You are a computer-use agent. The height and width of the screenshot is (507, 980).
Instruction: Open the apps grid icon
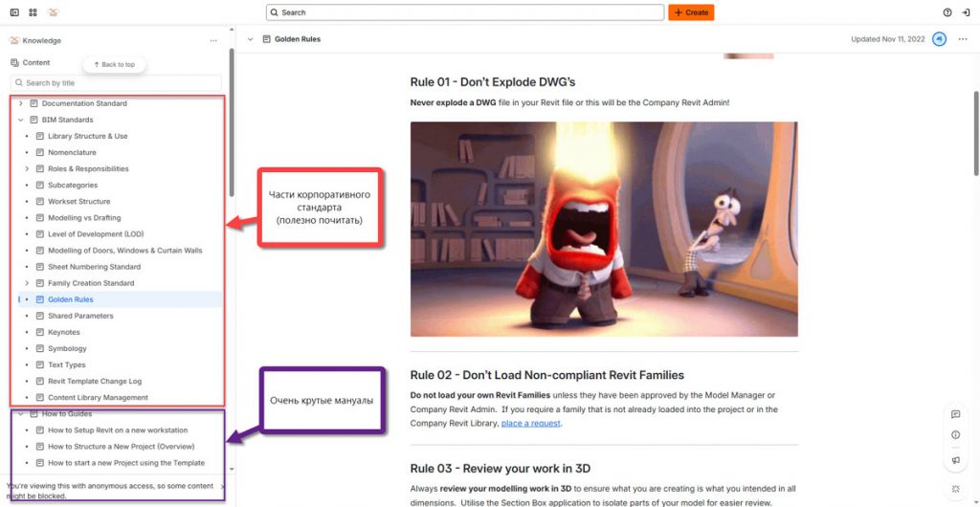point(33,12)
